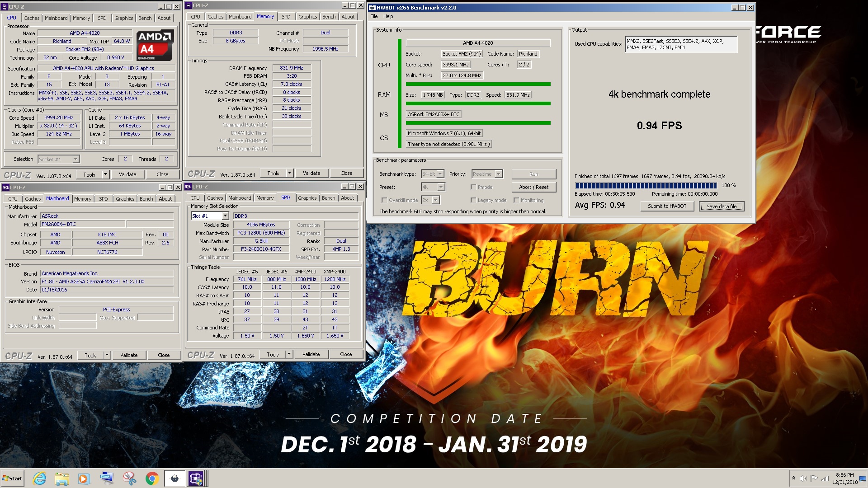This screenshot has width=868, height=488.
Task: Open the Snipping Tool scissors icon
Action: point(130,479)
